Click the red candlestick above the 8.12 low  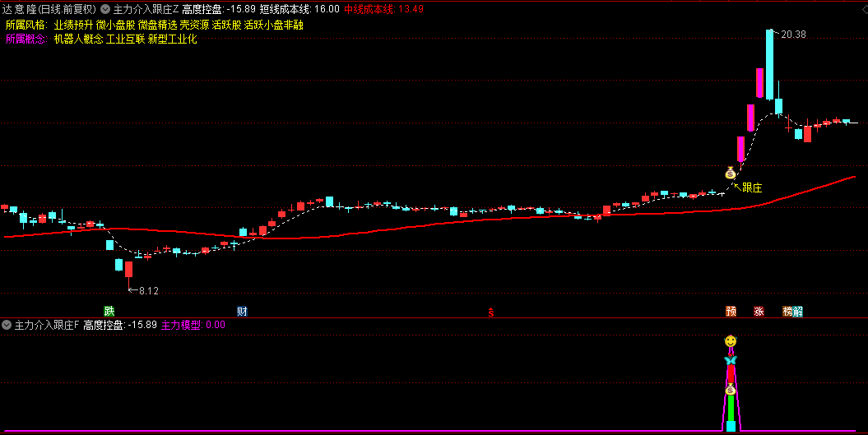tap(129, 270)
